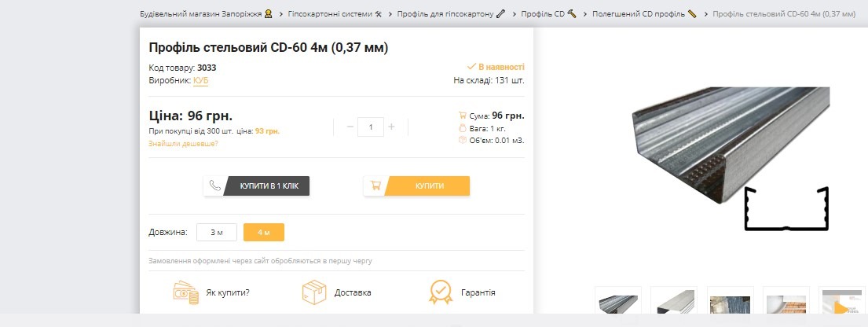Open Полегшений CD профіль breadcrumb
The height and width of the screenshot is (327, 868).
coord(644,14)
